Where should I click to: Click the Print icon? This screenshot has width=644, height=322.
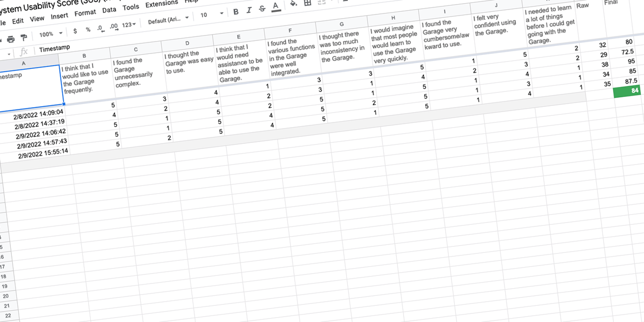(11, 39)
